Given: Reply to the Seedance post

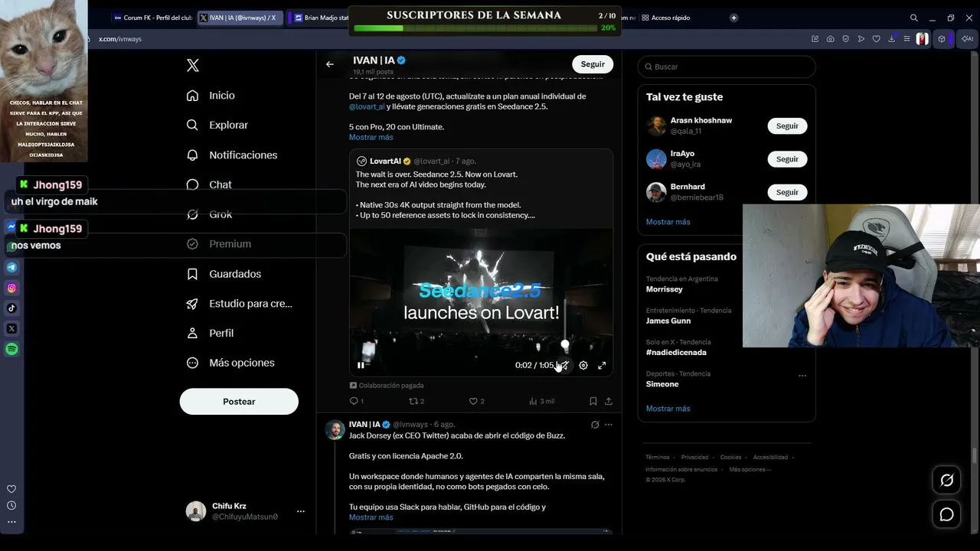Looking at the screenshot, I should click(356, 401).
